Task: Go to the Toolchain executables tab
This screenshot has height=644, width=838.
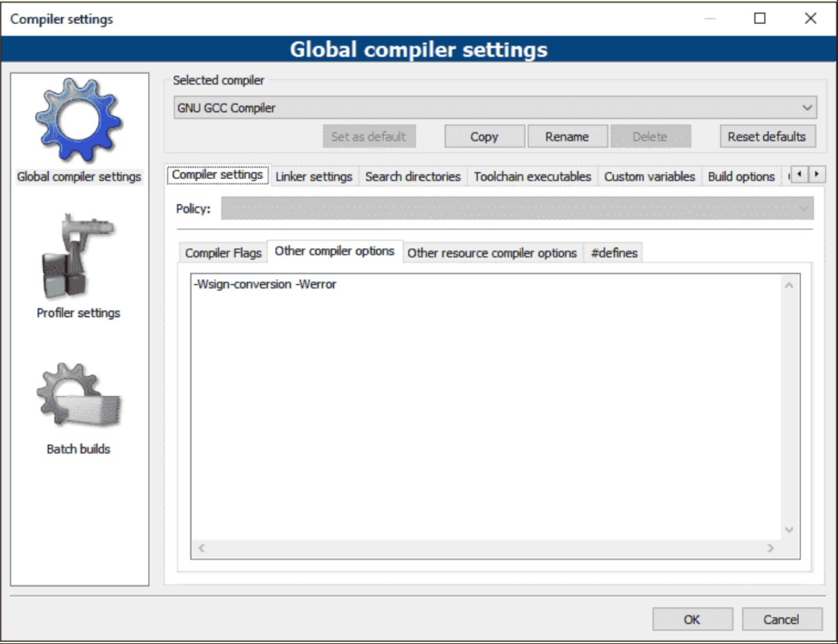Action: coord(532,176)
